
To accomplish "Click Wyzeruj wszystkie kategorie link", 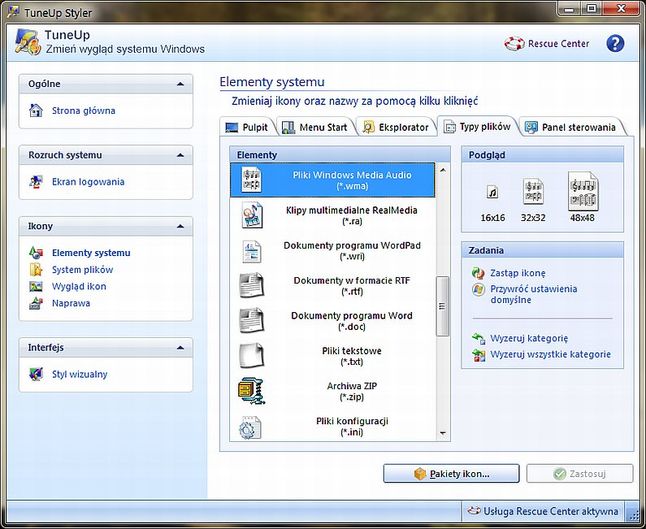I will point(550,354).
